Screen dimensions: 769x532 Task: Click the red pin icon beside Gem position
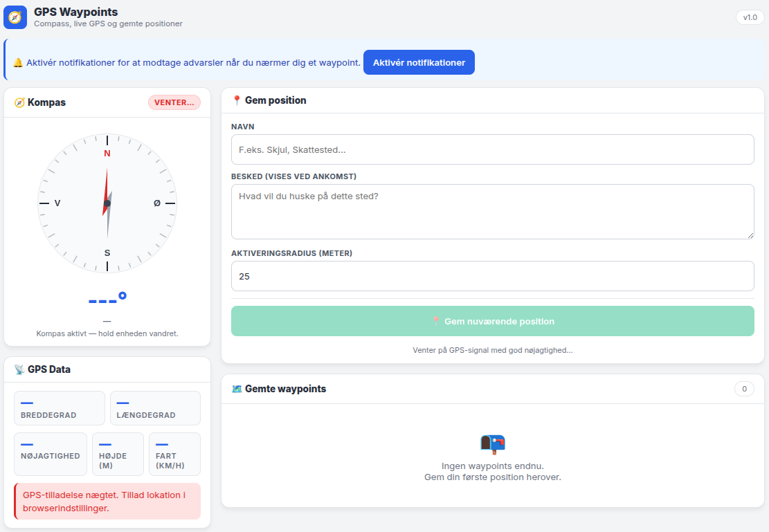[x=237, y=100]
